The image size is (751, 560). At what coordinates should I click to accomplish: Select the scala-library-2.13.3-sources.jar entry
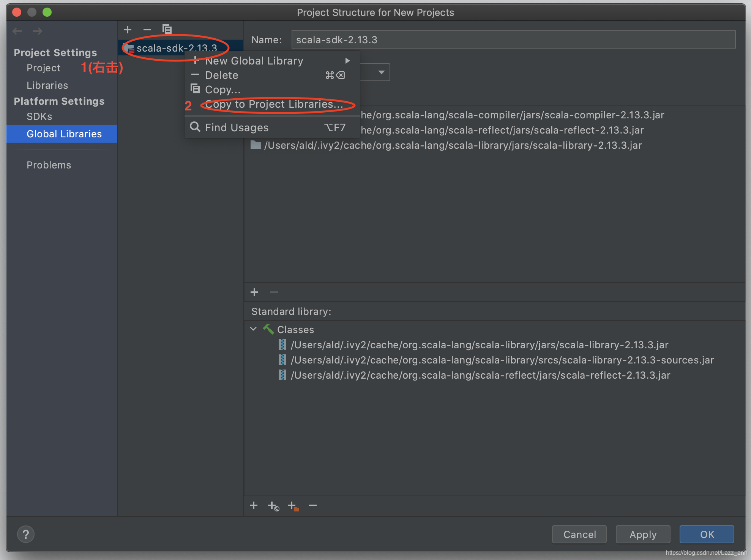(x=502, y=360)
